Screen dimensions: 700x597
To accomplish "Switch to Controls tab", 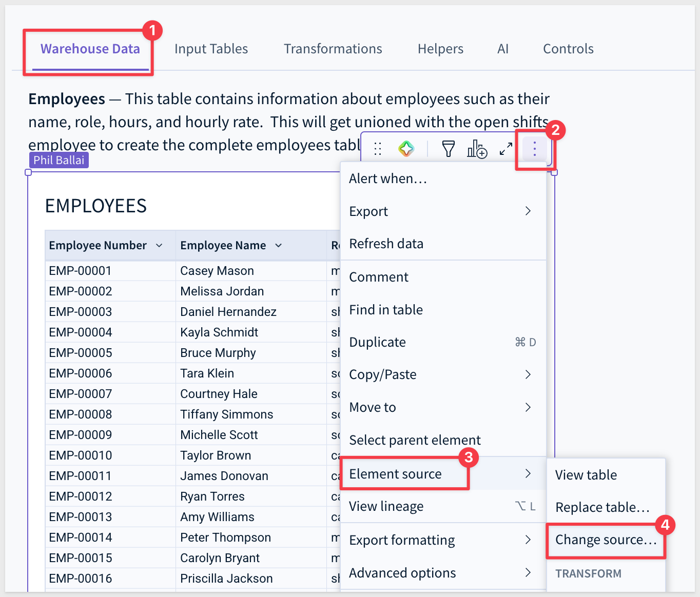I will point(568,49).
